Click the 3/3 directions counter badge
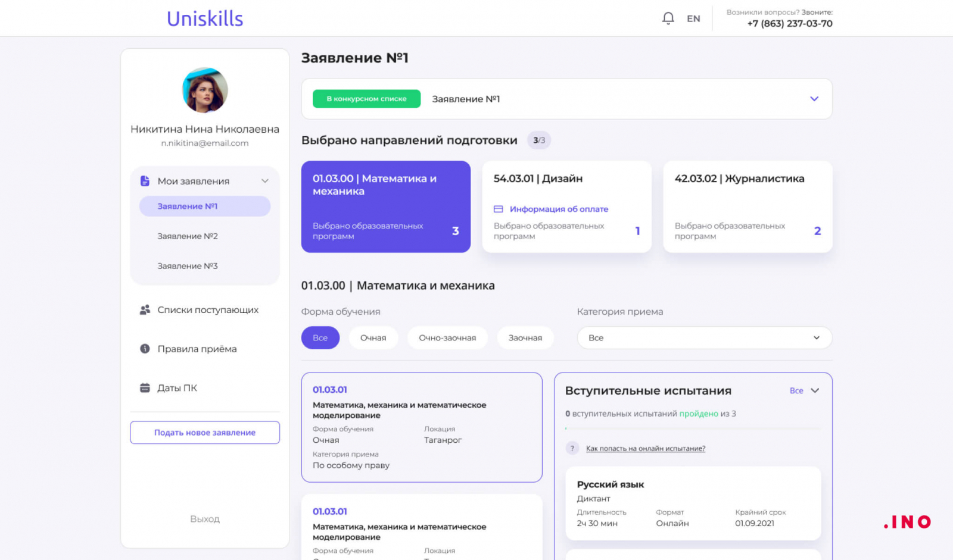 point(539,140)
